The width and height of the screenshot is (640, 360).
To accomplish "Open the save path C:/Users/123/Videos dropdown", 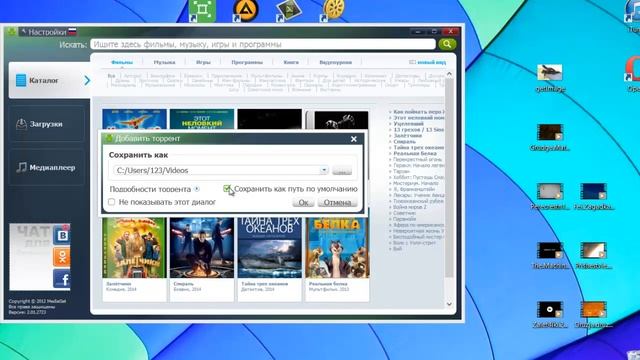I will point(324,170).
